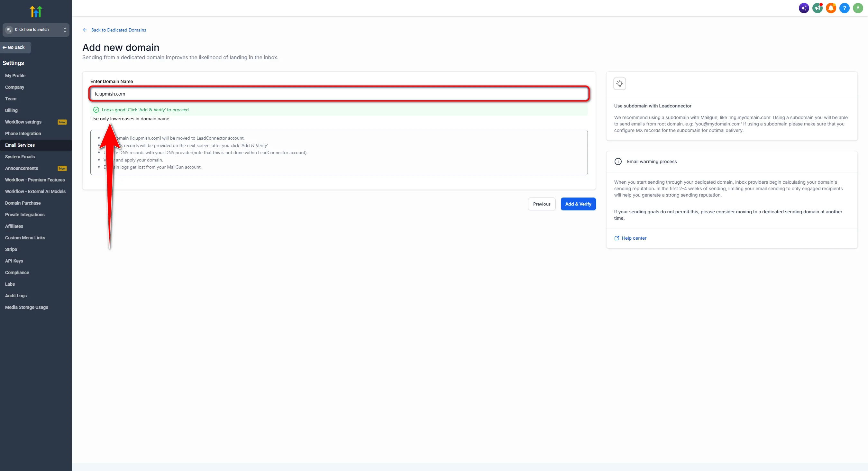Open Private Integrations settings
This screenshot has width=868, height=471.
[x=25, y=215]
